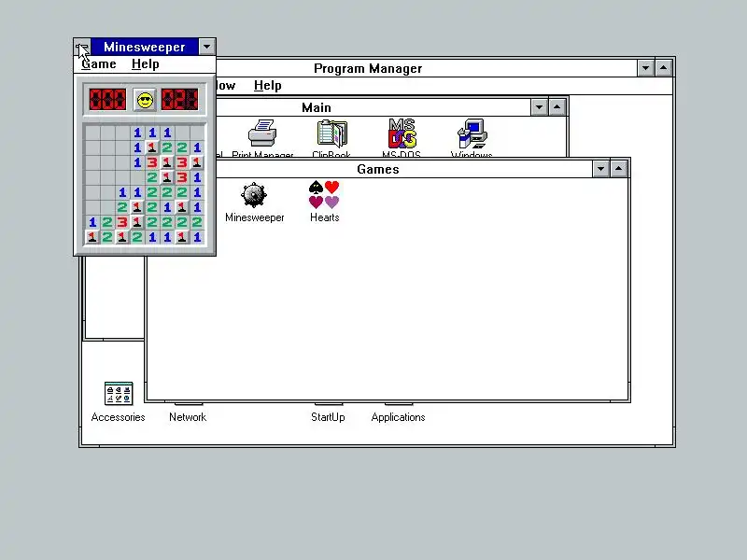The height and width of the screenshot is (560, 747).
Task: Click the Accessories program group icon
Action: point(119,393)
